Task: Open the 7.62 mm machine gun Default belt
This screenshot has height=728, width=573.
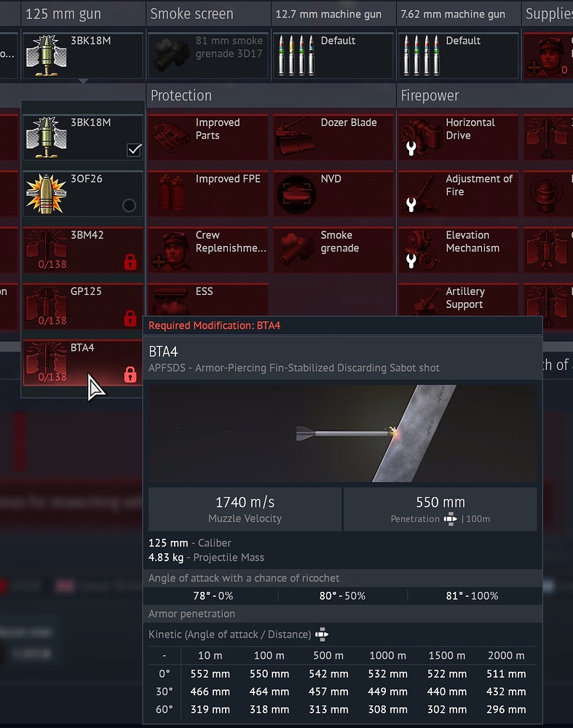Action: [458, 55]
